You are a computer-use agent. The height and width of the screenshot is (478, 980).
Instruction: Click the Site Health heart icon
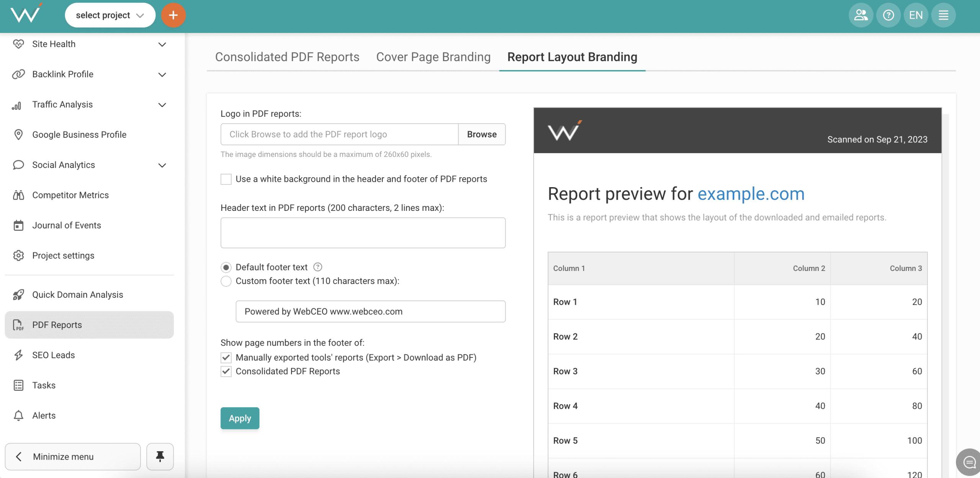tap(18, 44)
